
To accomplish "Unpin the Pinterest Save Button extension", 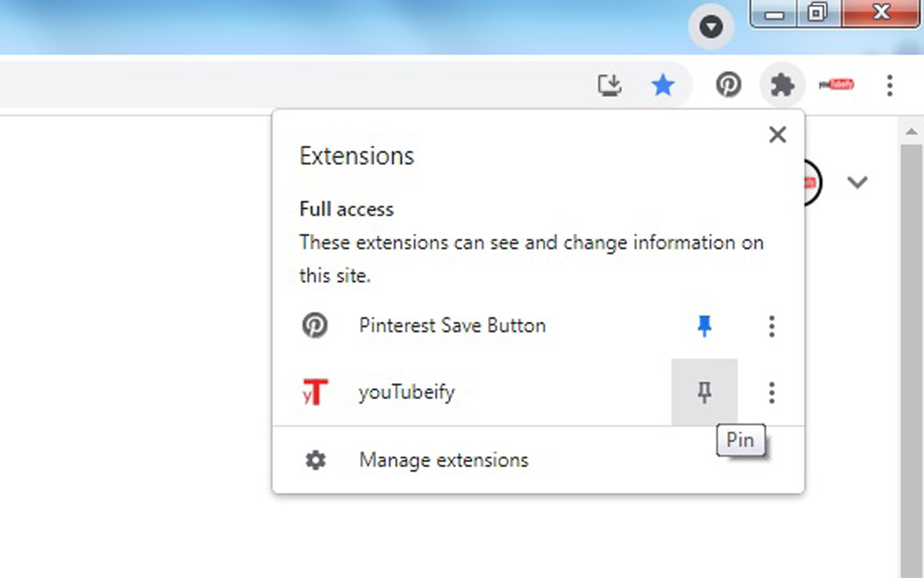I will pos(703,326).
